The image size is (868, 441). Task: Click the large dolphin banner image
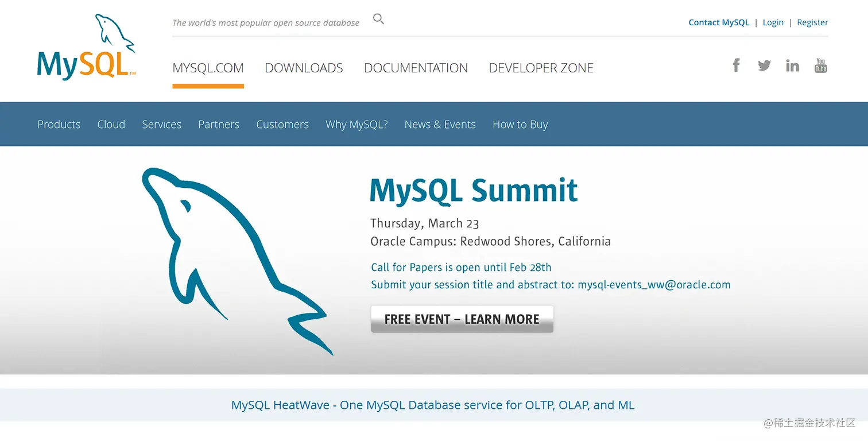tap(237, 261)
